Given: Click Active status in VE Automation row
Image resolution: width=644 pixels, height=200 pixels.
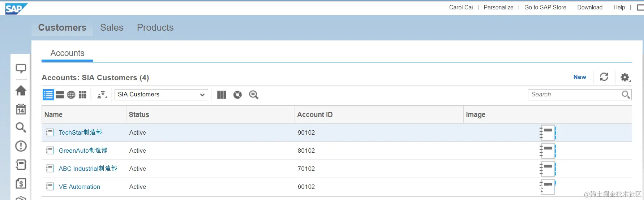Looking at the screenshot, I should click(x=138, y=187).
